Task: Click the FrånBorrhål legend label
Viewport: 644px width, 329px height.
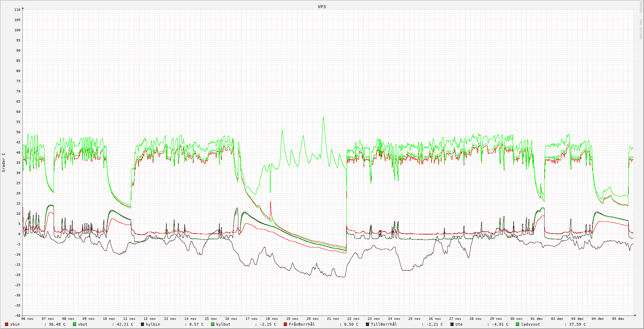Action: click(x=302, y=324)
